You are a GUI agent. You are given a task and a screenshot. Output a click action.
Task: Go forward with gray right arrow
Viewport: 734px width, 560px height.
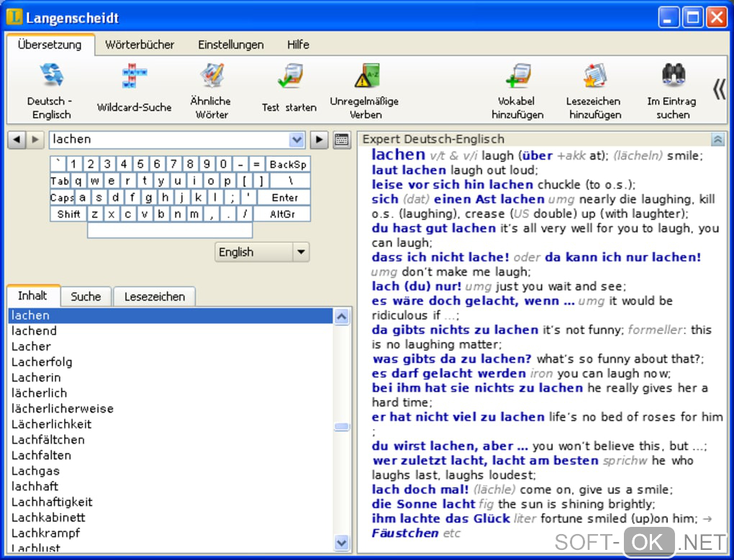35,140
